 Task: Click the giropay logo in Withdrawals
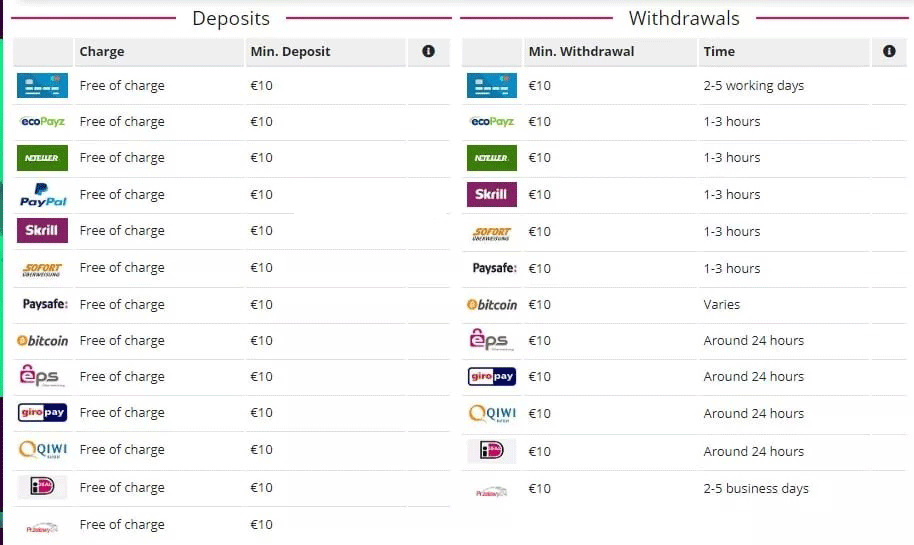491,377
